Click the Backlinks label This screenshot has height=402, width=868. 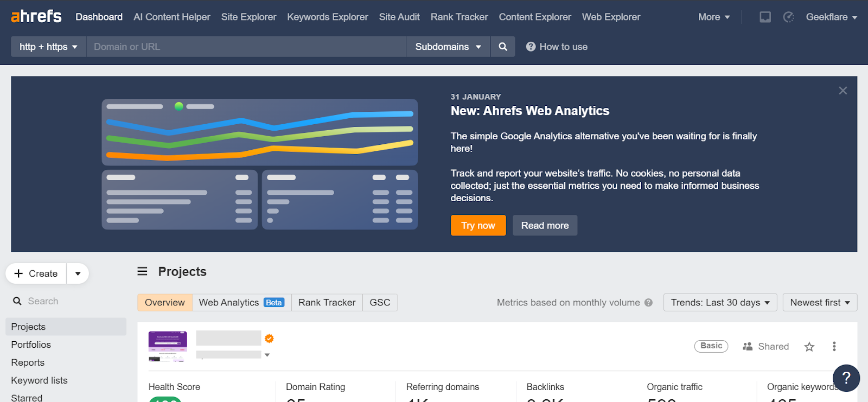[545, 387]
